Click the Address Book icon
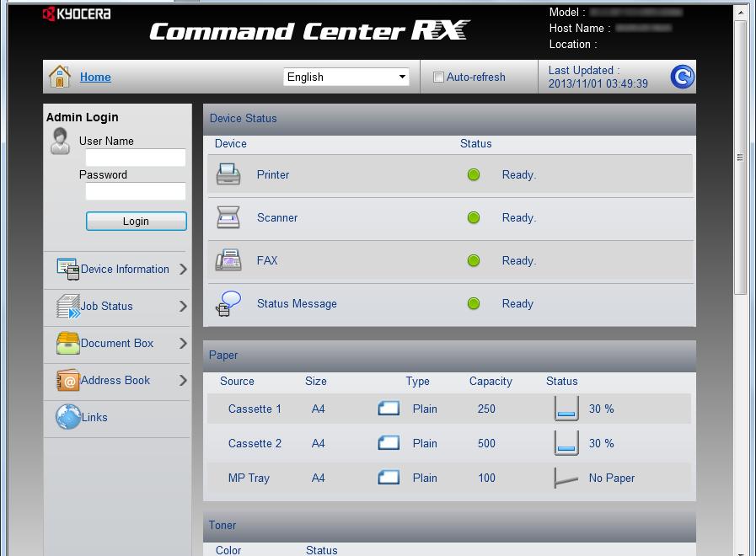 pyautogui.click(x=67, y=380)
